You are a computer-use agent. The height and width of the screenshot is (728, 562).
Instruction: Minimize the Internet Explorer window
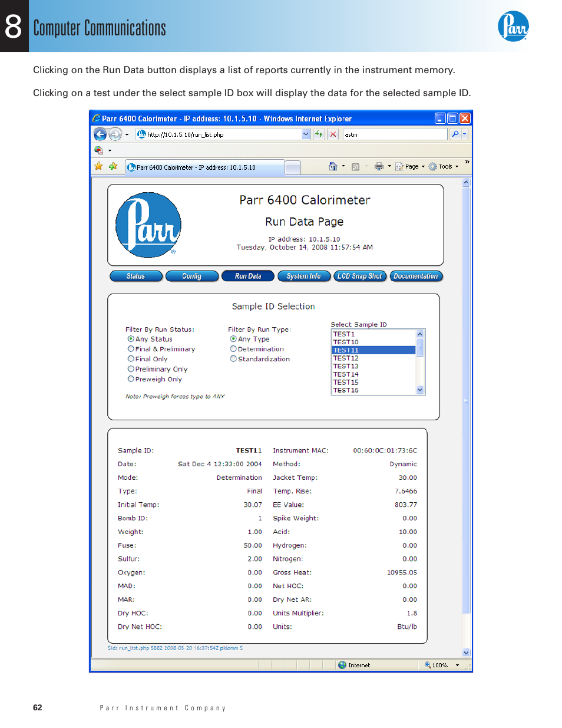point(441,118)
